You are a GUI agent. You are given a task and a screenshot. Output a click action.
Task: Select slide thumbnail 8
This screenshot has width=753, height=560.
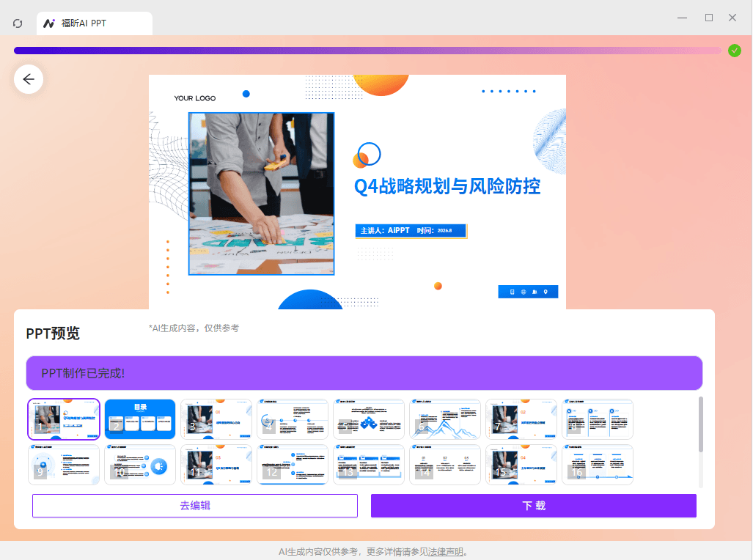point(598,419)
